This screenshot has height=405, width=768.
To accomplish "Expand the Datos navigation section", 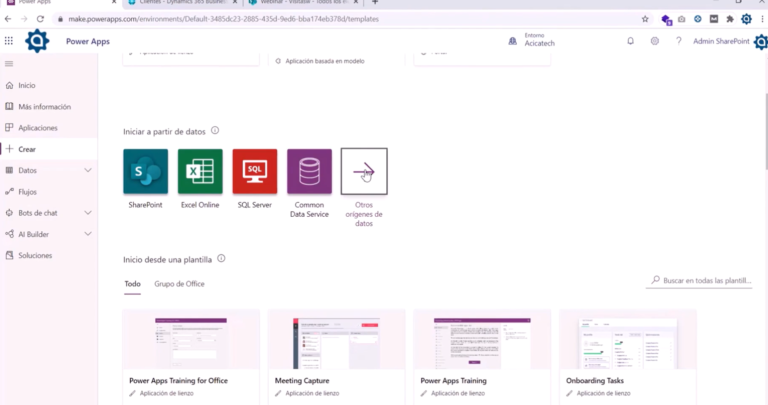I will click(88, 170).
